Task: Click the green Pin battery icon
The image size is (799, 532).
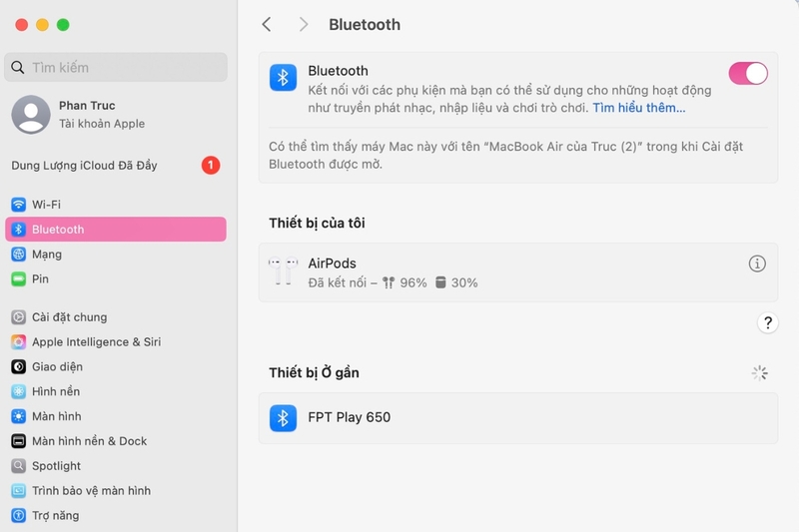Action: (x=19, y=279)
